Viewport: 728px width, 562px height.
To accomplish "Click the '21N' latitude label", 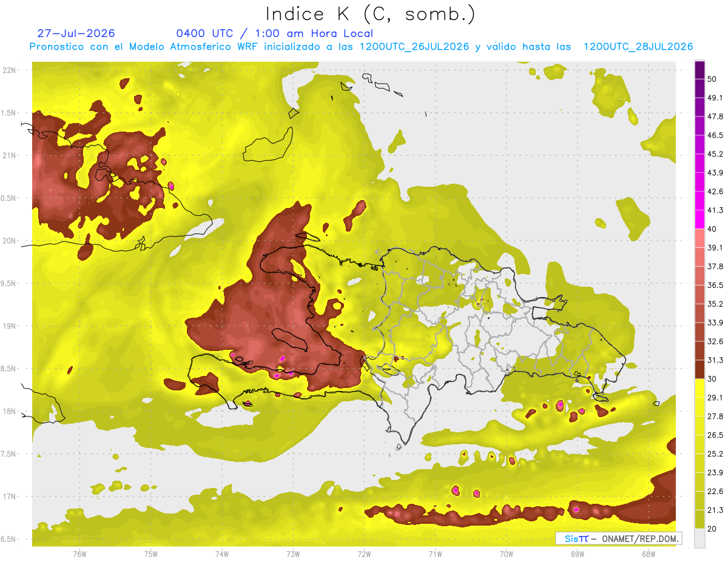I will 10,155.
